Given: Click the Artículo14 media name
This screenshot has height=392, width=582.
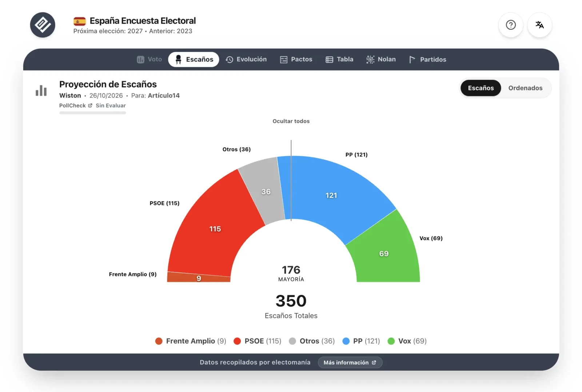Looking at the screenshot, I should tap(164, 96).
